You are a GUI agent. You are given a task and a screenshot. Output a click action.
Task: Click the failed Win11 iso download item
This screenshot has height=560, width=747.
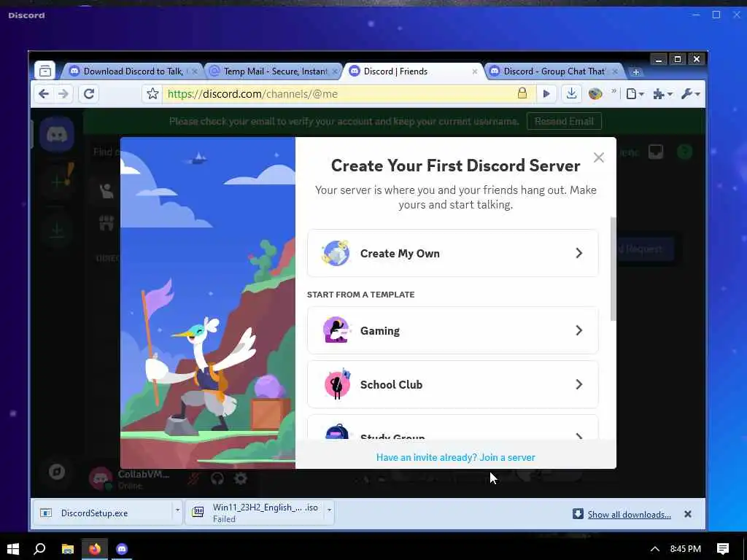[255, 513]
